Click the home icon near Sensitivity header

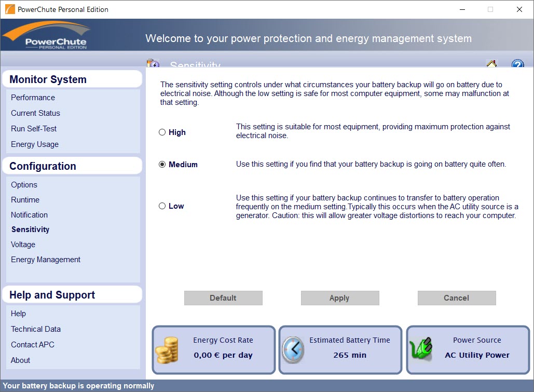tap(491, 63)
